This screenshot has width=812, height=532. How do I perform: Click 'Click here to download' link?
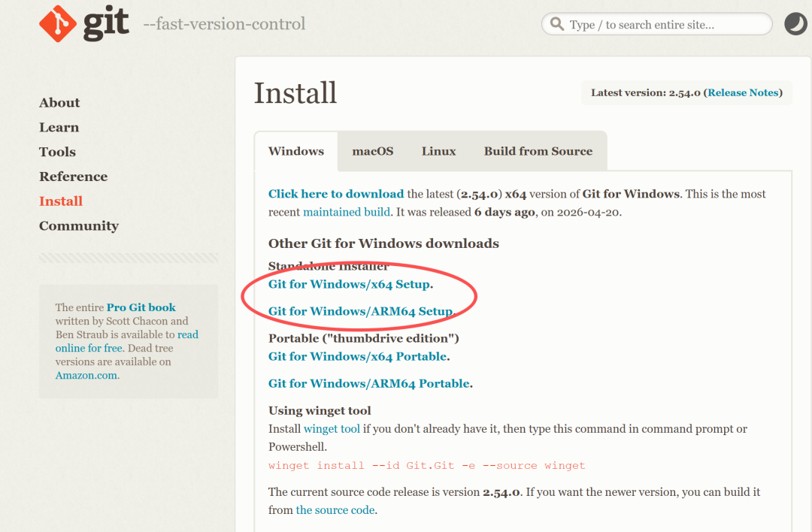336,194
